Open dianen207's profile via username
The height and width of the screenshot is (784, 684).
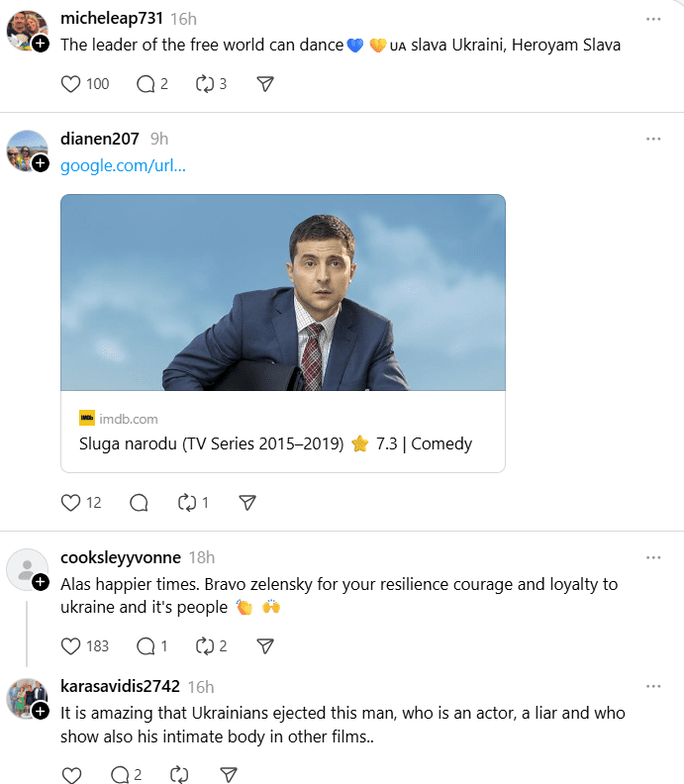click(x=100, y=139)
